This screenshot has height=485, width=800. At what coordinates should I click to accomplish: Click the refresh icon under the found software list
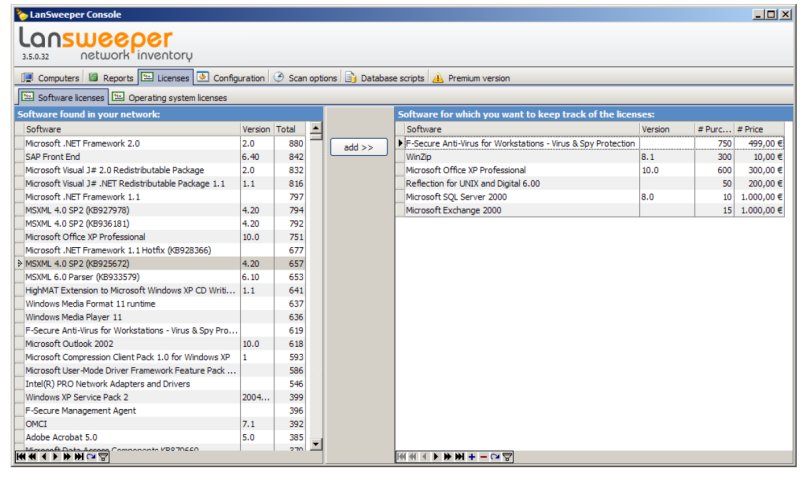tap(91, 457)
